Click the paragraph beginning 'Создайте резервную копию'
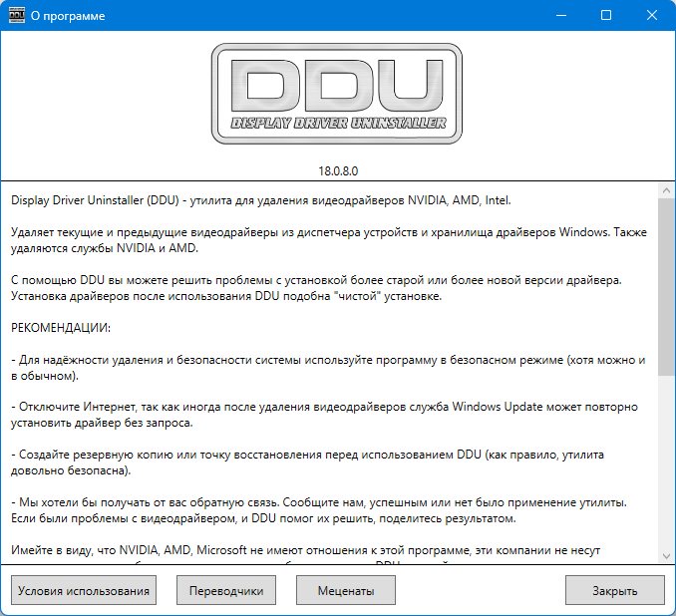 pyautogui.click(x=307, y=462)
